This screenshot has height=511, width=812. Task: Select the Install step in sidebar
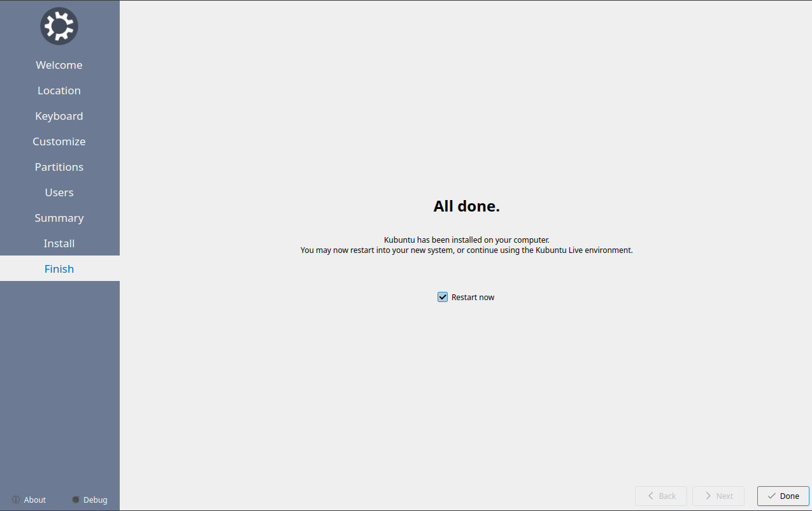(x=59, y=243)
